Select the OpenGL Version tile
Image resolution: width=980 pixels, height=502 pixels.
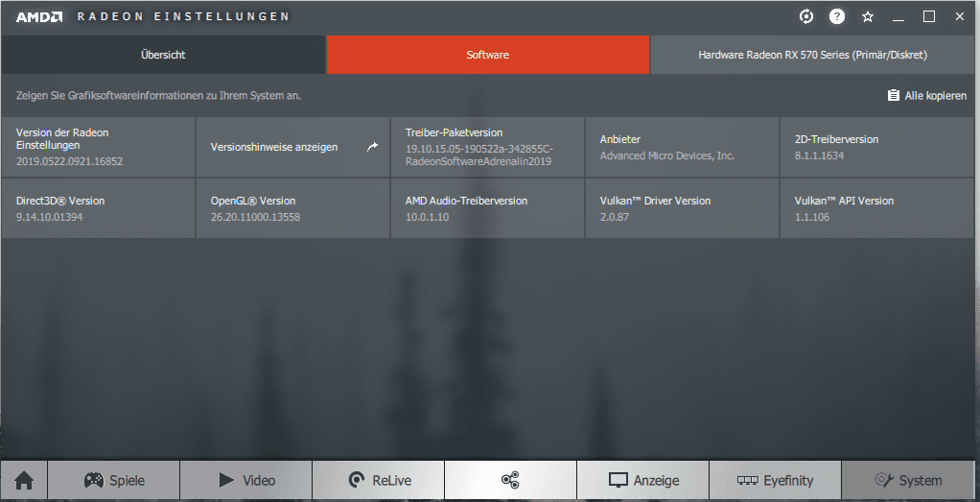coord(292,208)
